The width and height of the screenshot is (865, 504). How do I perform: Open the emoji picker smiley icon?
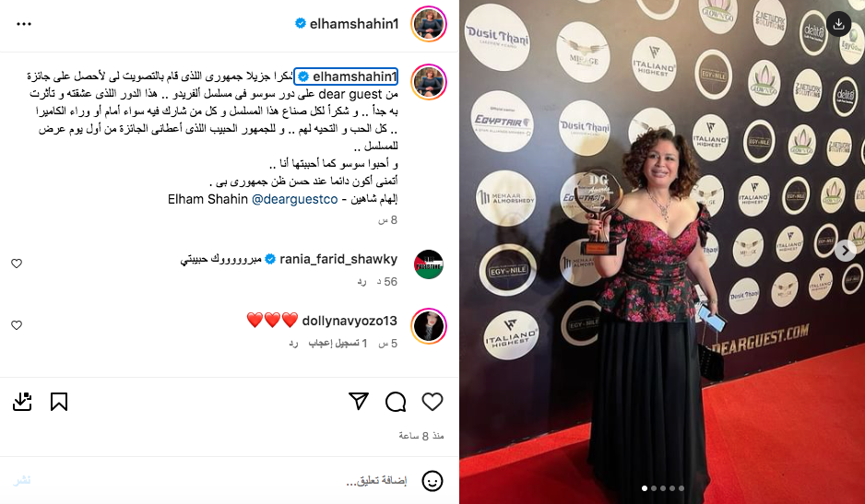432,481
